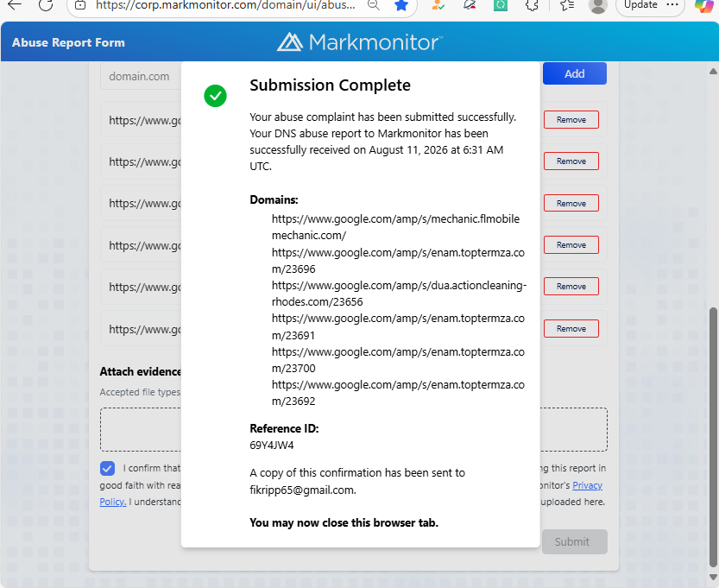Click 'You may now close this browser tab.'

point(344,523)
